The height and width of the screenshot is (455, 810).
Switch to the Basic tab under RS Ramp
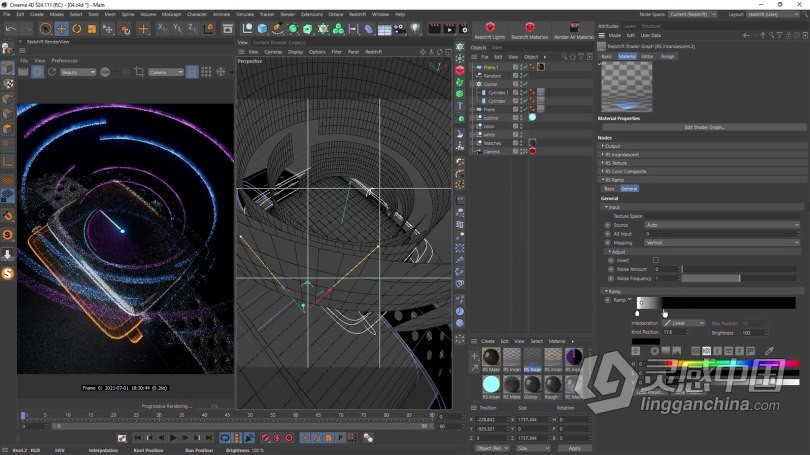[x=610, y=189]
